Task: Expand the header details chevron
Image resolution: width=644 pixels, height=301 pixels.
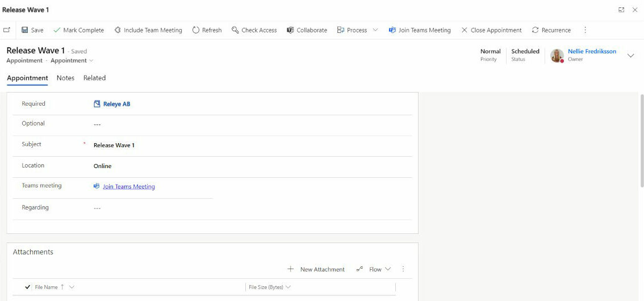Action: coord(630,55)
